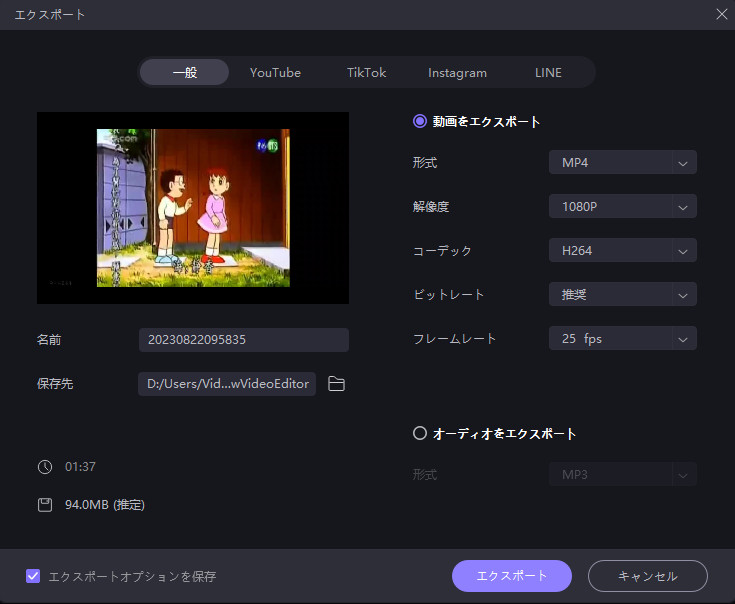Open the 形式 MP4 format dropdown
This screenshot has height=604, width=735.
click(x=622, y=163)
